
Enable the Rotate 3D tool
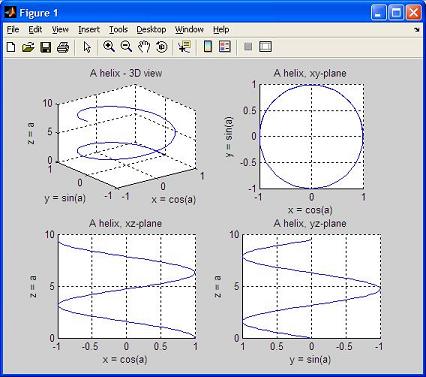pyautogui.click(x=162, y=47)
